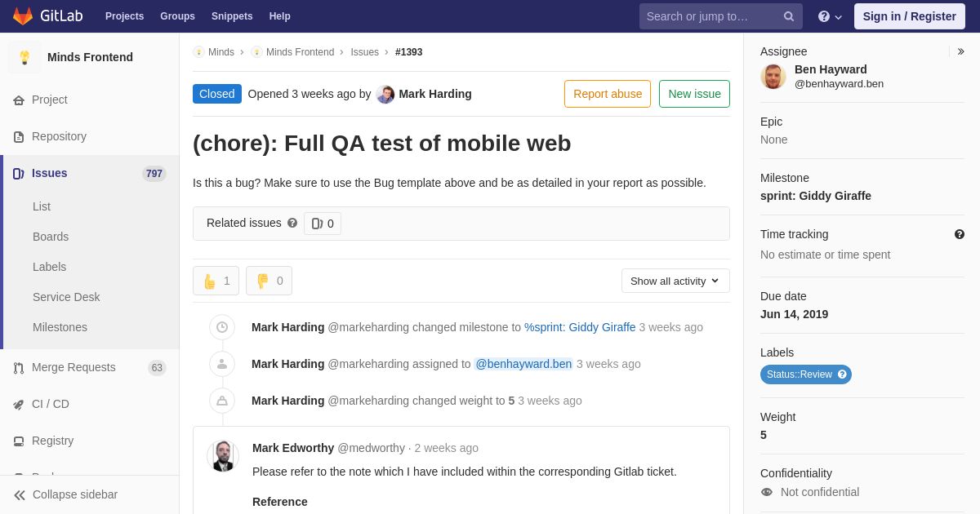Click the Status::Review label
The image size is (980, 514).
pyautogui.click(x=805, y=374)
